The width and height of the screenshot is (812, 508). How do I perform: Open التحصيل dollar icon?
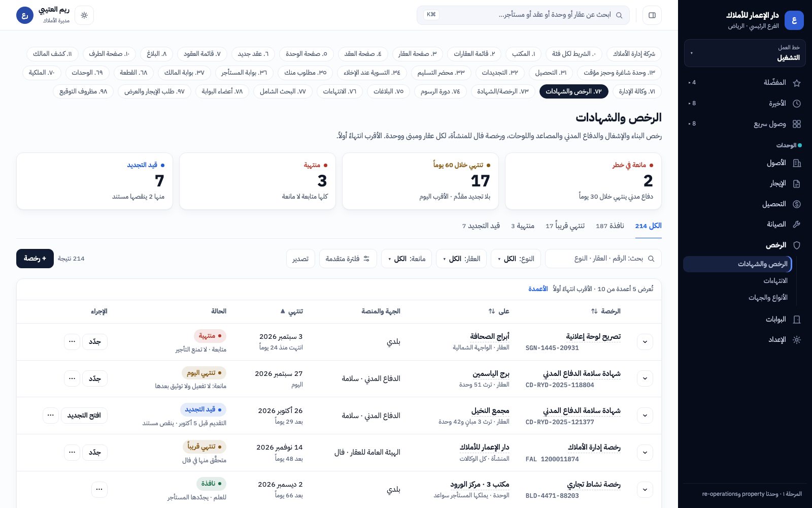click(x=797, y=204)
